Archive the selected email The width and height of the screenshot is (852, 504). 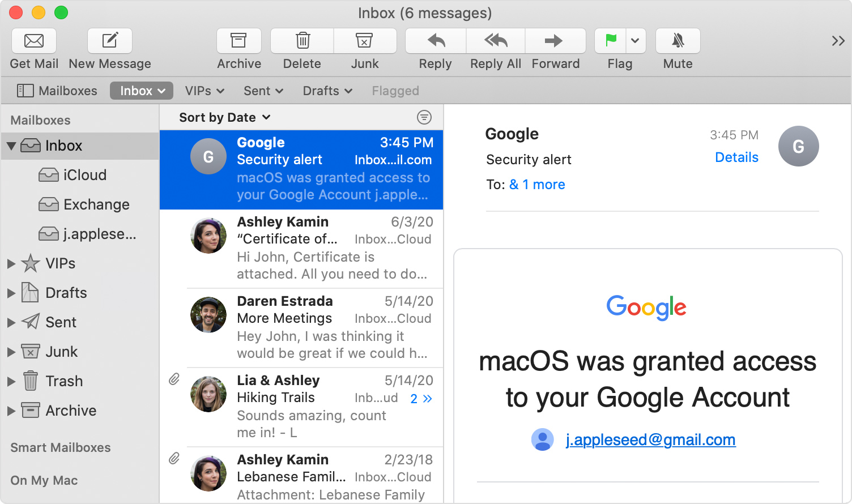pyautogui.click(x=238, y=41)
